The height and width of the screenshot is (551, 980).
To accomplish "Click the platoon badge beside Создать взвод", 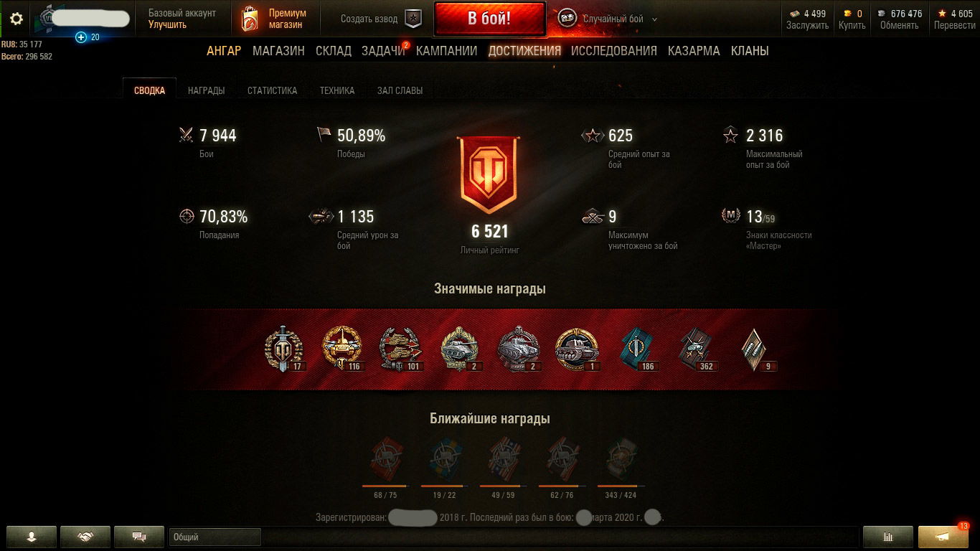I will (x=413, y=19).
